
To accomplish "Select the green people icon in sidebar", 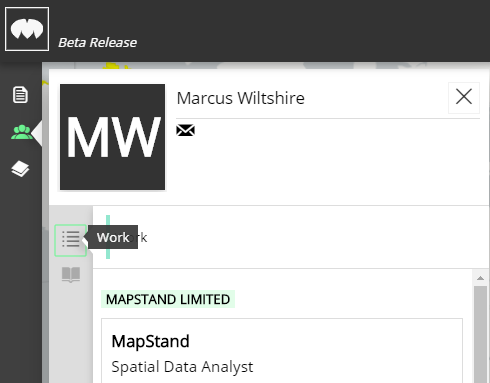I will click(21, 132).
